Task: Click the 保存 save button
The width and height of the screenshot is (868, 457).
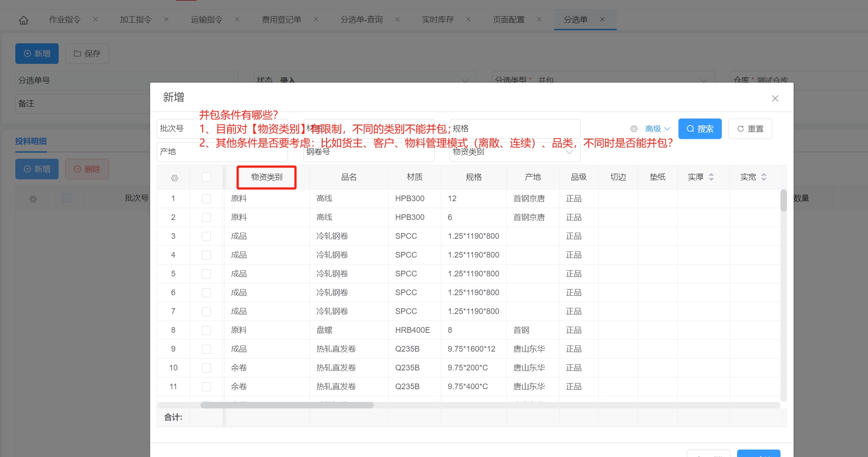Action: [87, 54]
